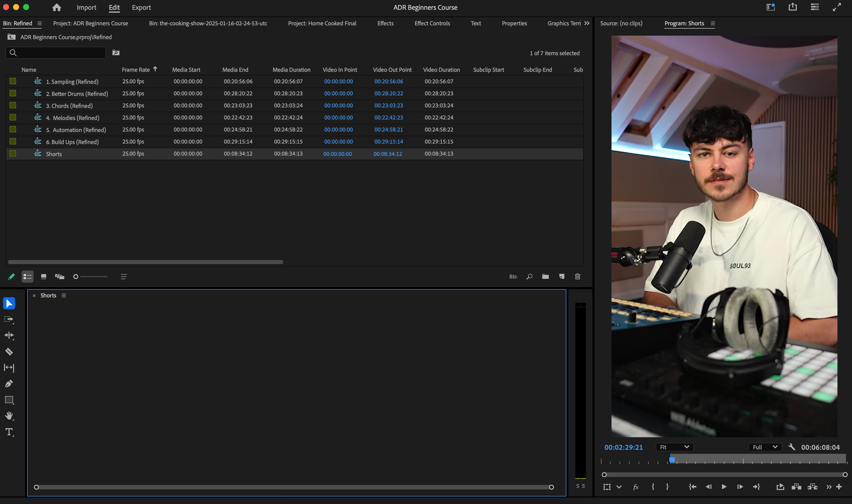Click the New Bin folder icon

pyautogui.click(x=545, y=276)
